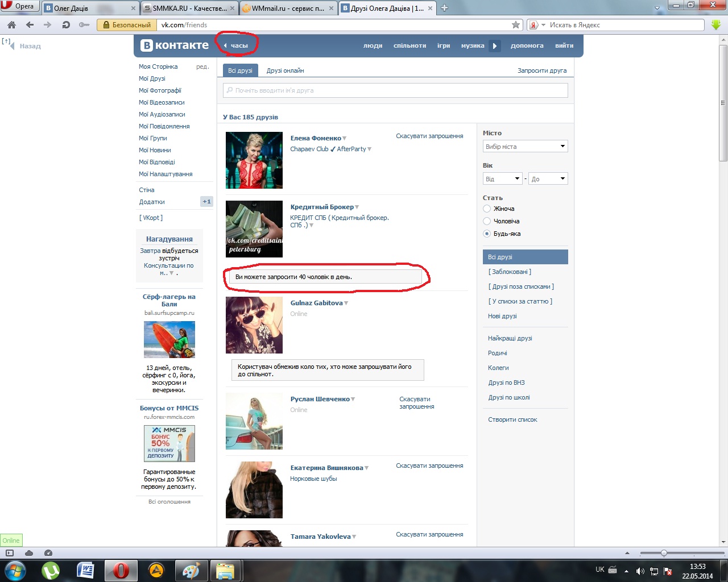Screen dimensions: 728x582
Task: Select the Чоловіча gender radio button
Action: tap(487, 221)
